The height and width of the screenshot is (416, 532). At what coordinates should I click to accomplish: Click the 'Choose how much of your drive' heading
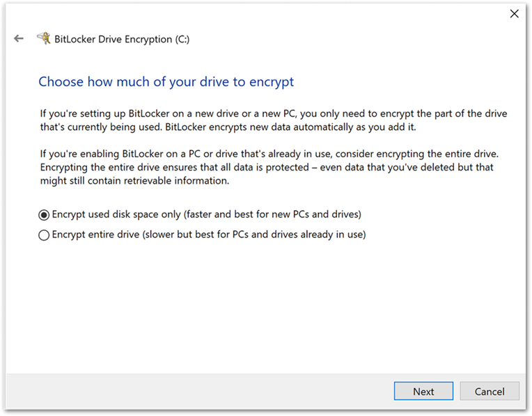pos(166,82)
